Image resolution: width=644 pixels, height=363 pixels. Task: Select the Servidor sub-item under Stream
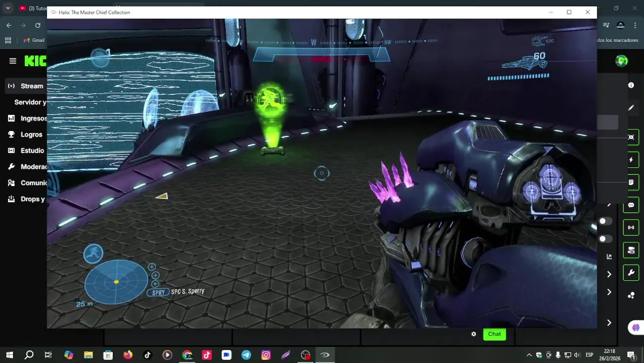click(x=30, y=102)
